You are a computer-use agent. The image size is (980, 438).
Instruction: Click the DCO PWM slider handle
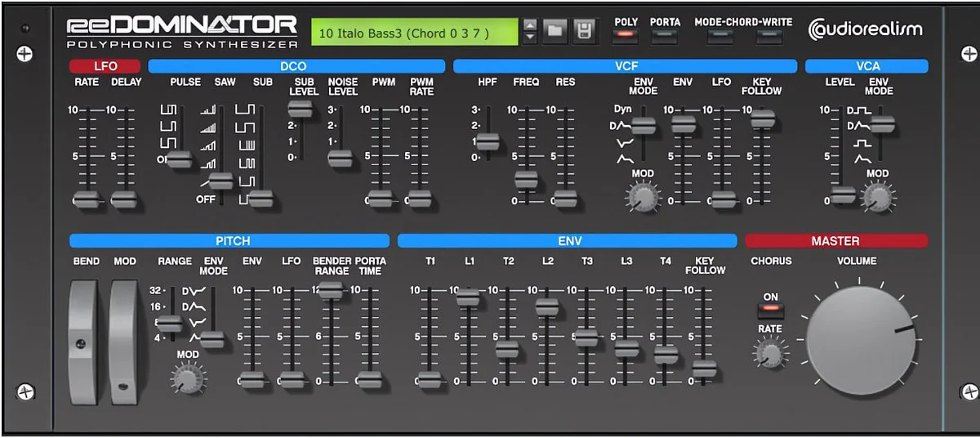[379, 199]
